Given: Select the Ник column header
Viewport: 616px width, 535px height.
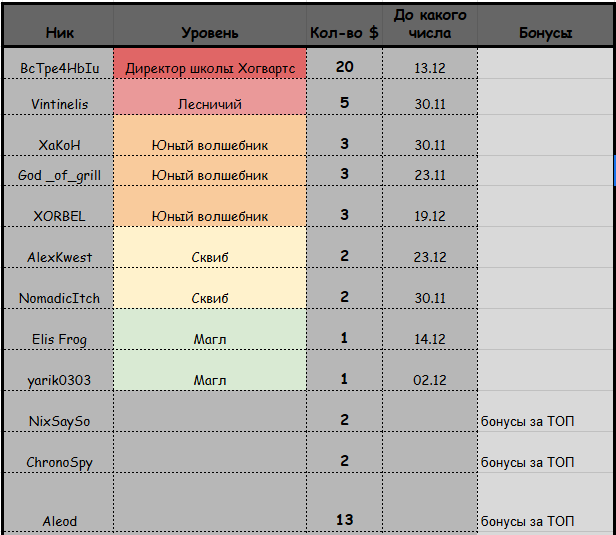Looking at the screenshot, I should (x=59, y=26).
